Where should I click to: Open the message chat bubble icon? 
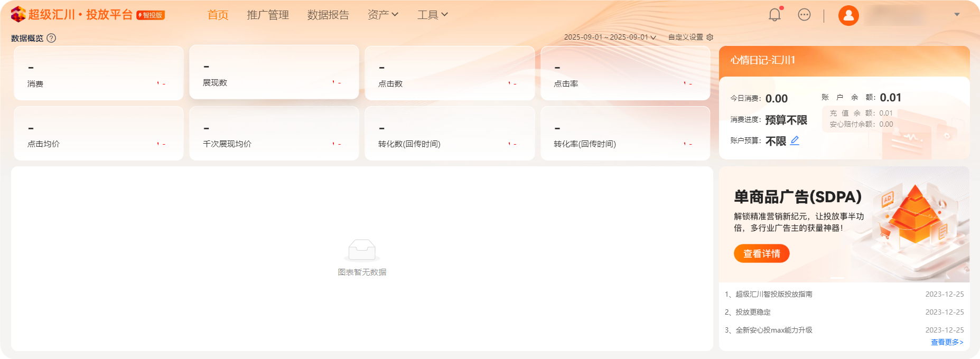coord(804,15)
